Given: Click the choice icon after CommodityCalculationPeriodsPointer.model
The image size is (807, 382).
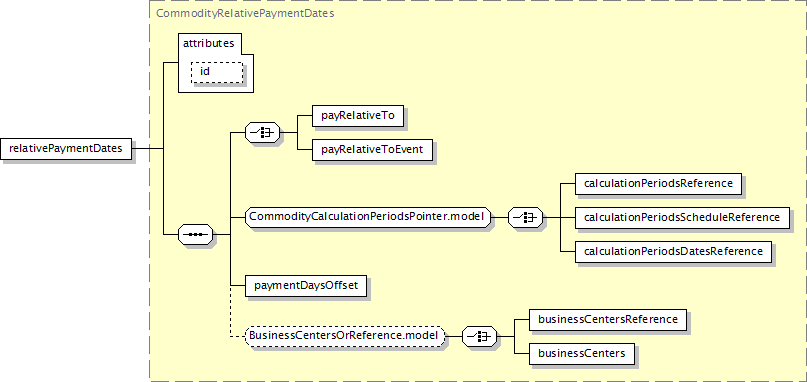Looking at the screenshot, I should (x=525, y=218).
